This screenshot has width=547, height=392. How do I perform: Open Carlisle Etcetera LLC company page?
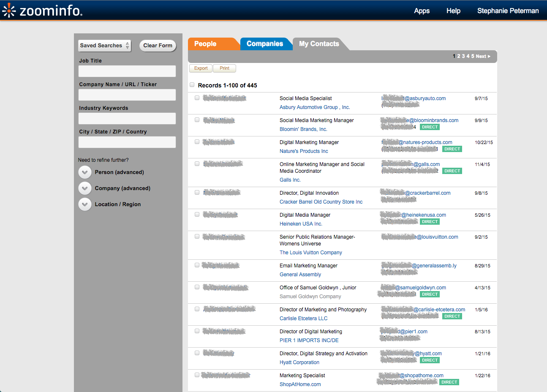coord(304,318)
